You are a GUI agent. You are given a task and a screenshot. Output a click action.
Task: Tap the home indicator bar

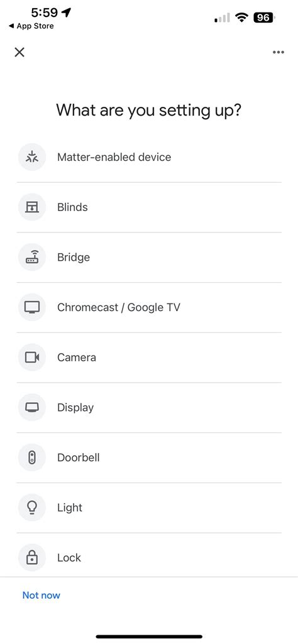pyautogui.click(x=149, y=636)
